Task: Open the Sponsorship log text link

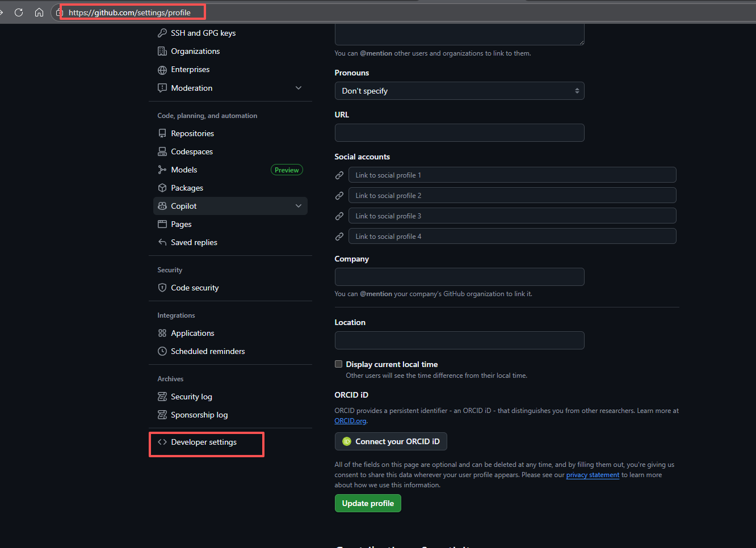Action: 199,415
